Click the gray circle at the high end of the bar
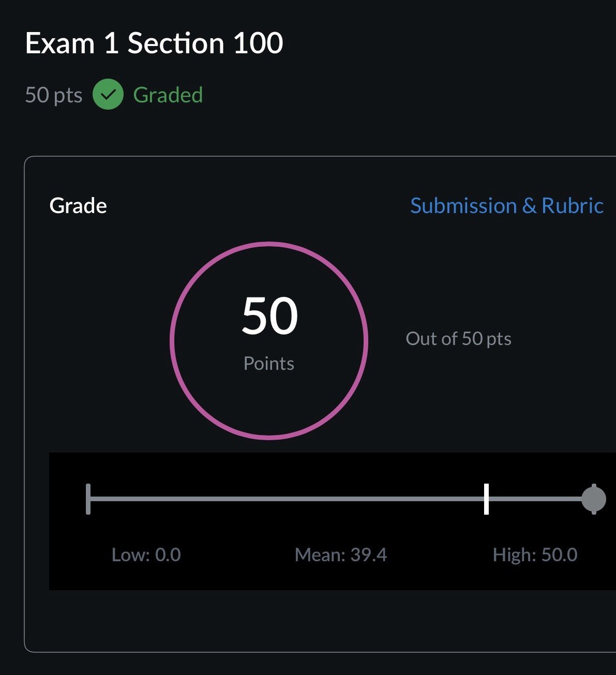 tap(593, 499)
